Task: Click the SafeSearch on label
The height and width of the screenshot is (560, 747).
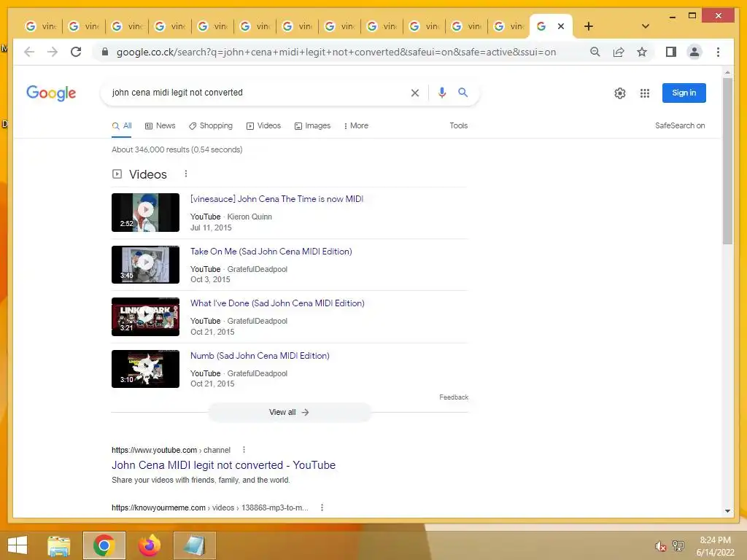Action: click(x=680, y=125)
